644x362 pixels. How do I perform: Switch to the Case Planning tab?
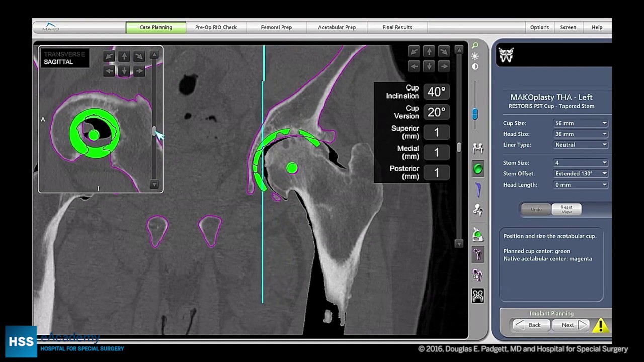click(x=155, y=27)
